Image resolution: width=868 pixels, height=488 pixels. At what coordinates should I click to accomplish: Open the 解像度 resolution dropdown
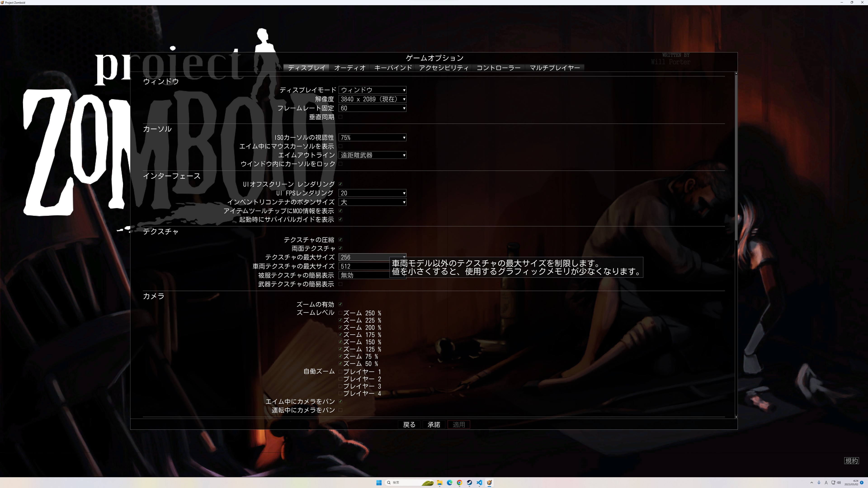(372, 99)
